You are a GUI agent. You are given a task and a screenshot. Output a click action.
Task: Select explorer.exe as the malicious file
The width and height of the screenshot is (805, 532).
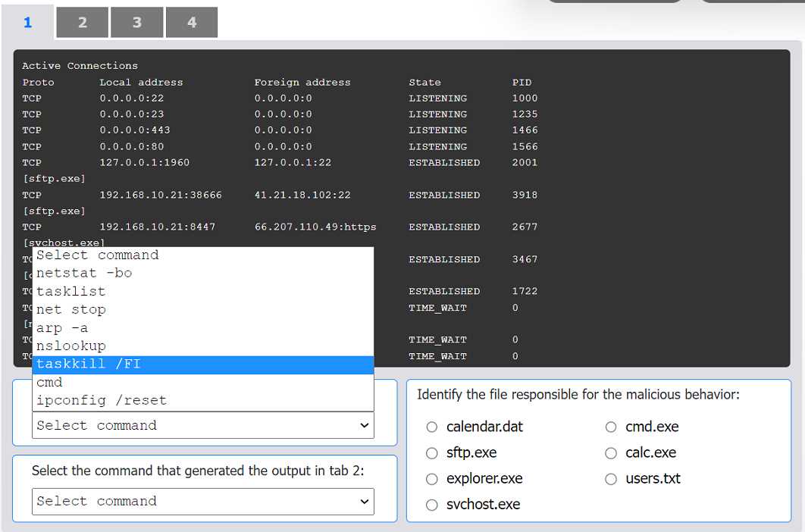431,478
